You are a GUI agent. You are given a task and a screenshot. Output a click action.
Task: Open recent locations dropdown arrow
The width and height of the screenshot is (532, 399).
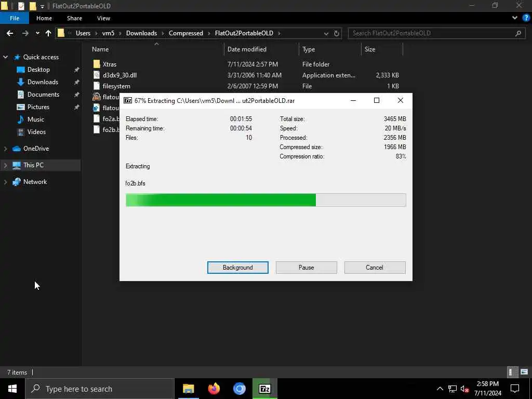pos(37,33)
